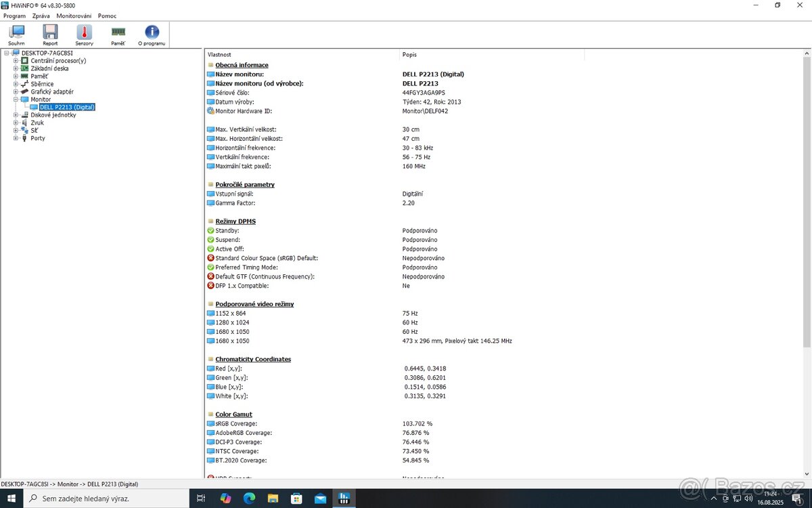Open the Monitorování menu
The width and height of the screenshot is (812, 508).
[x=73, y=16]
